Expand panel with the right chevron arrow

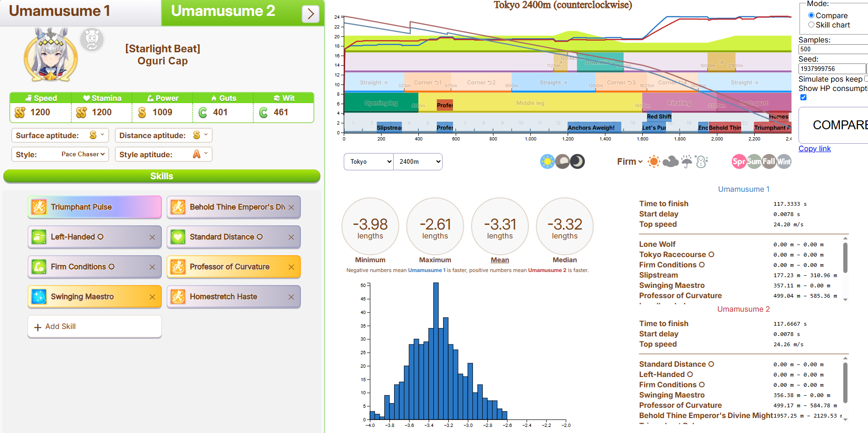click(x=311, y=14)
